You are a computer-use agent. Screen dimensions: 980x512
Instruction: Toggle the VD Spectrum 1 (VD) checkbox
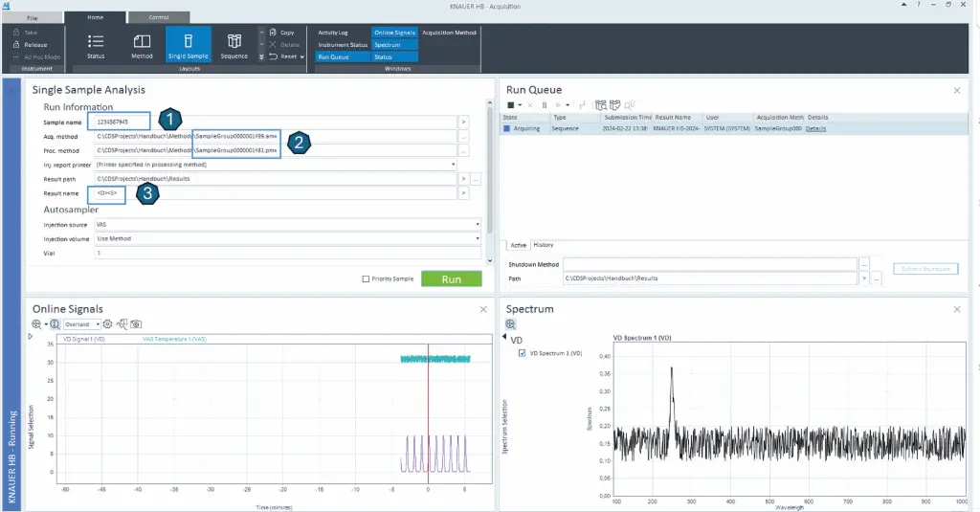point(522,353)
